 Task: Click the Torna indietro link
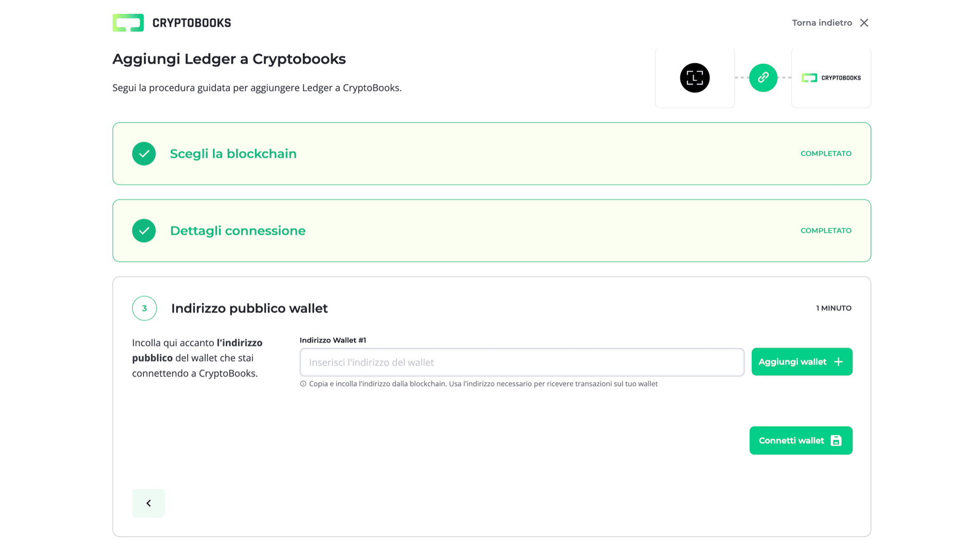point(822,23)
